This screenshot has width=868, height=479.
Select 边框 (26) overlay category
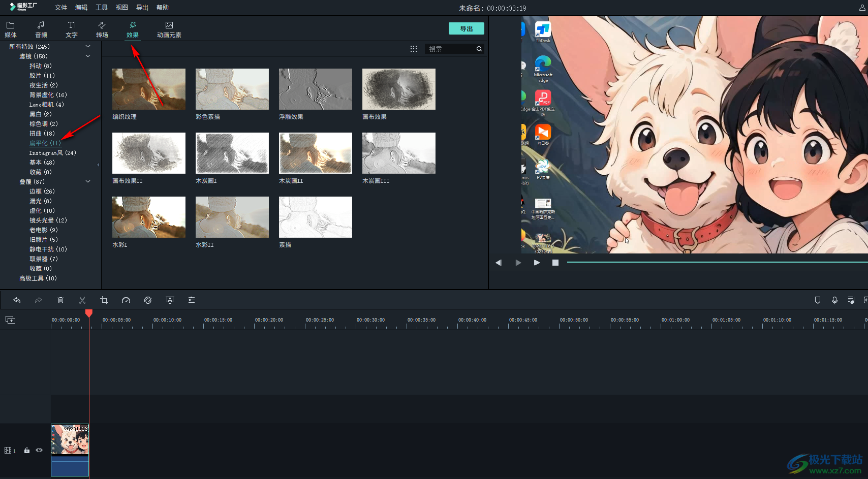42,191
